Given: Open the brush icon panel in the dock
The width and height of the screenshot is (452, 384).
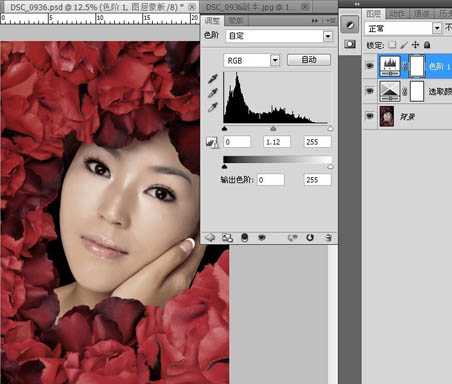Looking at the screenshot, I should coord(350,25).
